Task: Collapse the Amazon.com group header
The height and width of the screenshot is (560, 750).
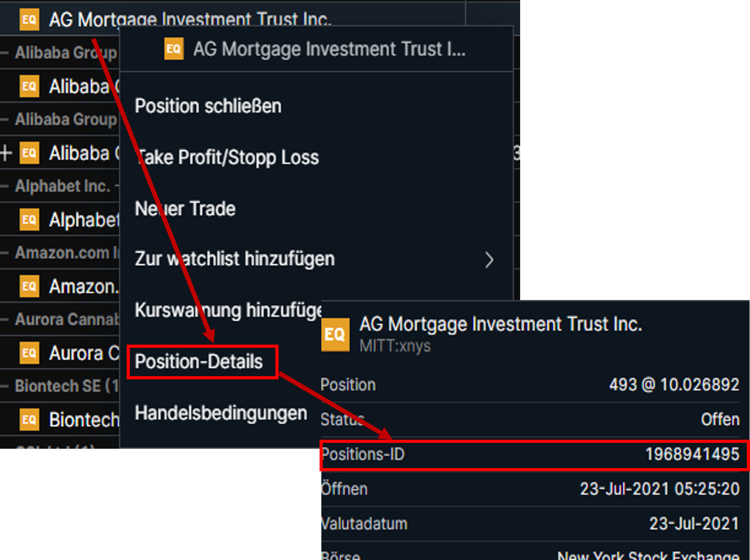Action: 5,253
